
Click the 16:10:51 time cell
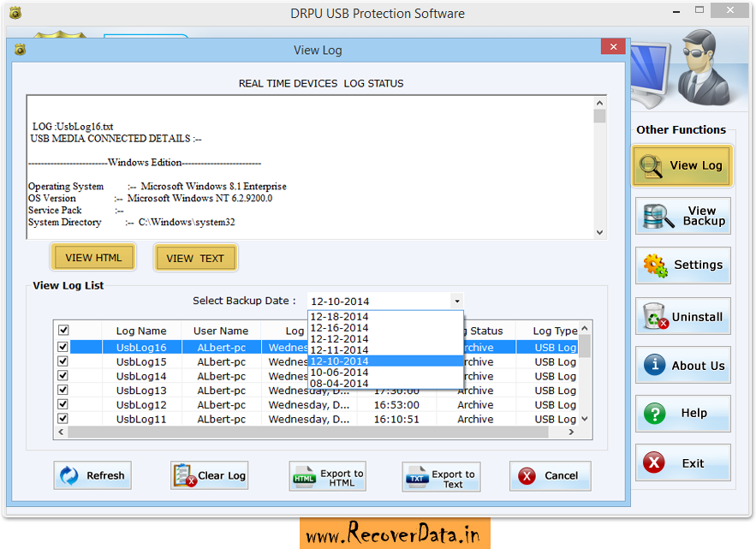[x=396, y=419]
